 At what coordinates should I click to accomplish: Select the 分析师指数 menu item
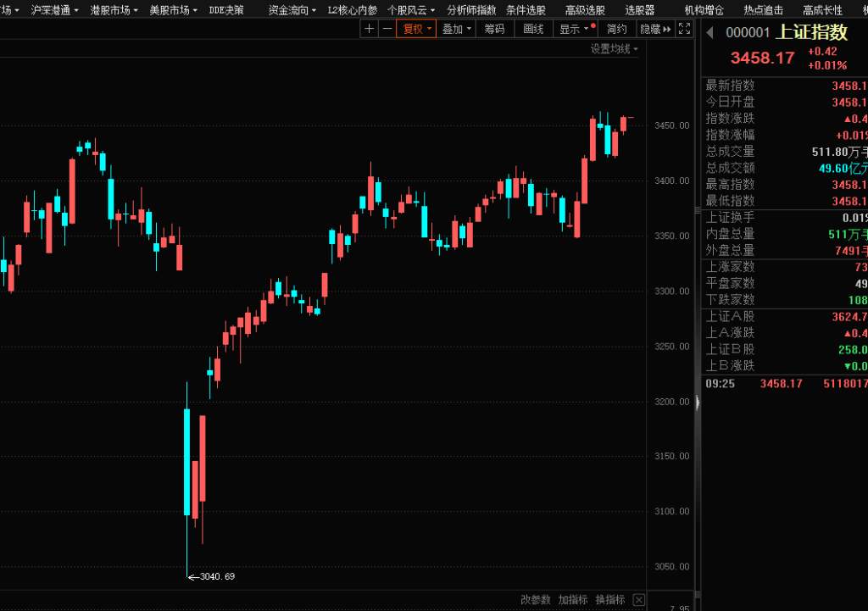(471, 10)
